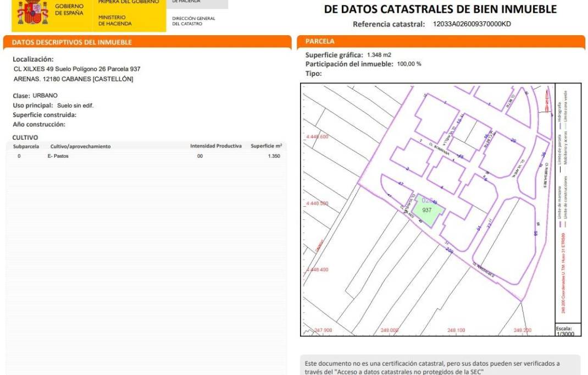Click the "CL XILXES 49" address line
This screenshot has height=375, width=588.
76,69
